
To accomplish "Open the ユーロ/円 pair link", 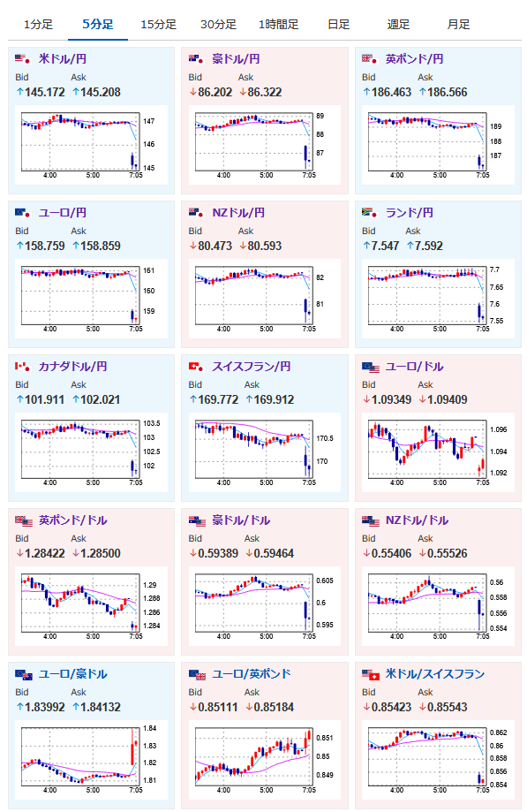I will pyautogui.click(x=63, y=212).
